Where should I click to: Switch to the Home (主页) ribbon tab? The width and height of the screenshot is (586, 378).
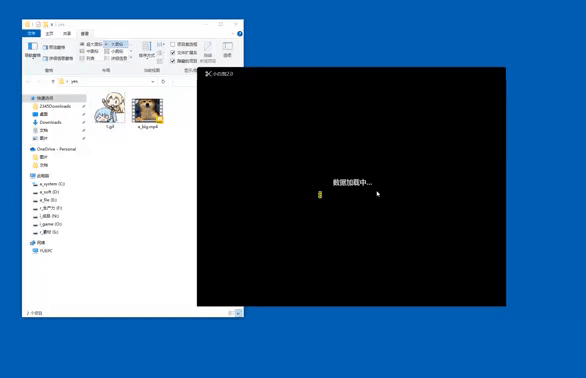coord(49,34)
